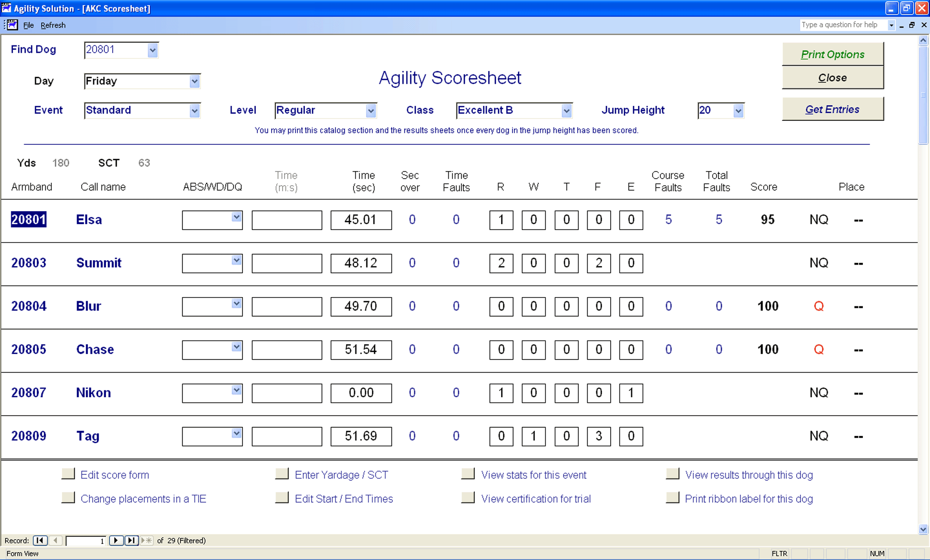Open Print Options

[x=832, y=54]
